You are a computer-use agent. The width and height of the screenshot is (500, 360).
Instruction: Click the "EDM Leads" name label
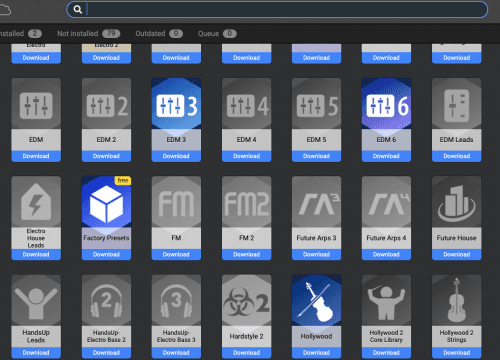[x=457, y=140]
